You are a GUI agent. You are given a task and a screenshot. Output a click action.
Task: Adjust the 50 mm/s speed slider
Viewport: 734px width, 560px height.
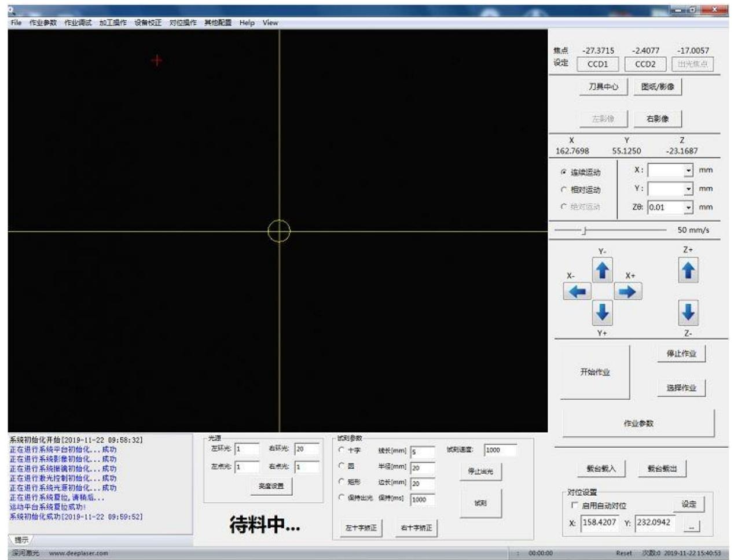(x=584, y=230)
